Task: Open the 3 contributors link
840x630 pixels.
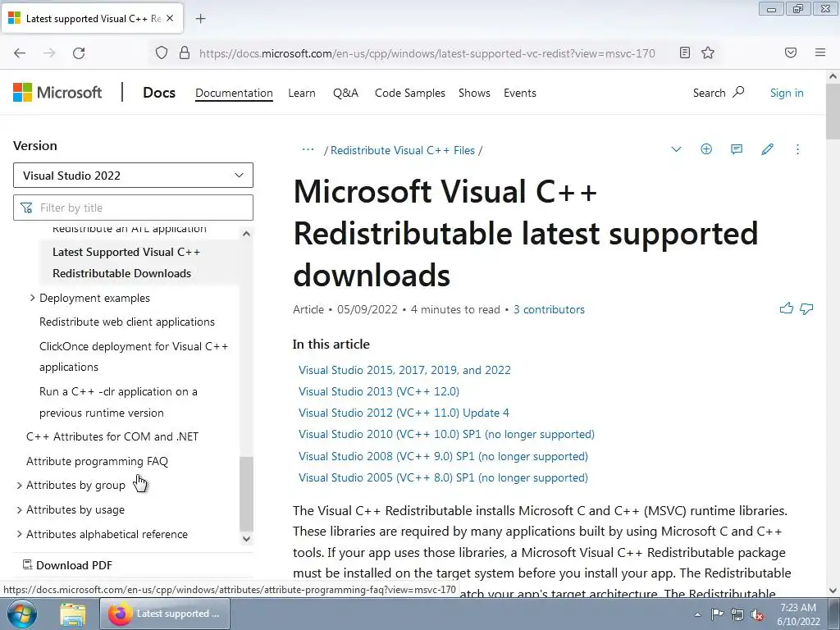Action: click(549, 309)
